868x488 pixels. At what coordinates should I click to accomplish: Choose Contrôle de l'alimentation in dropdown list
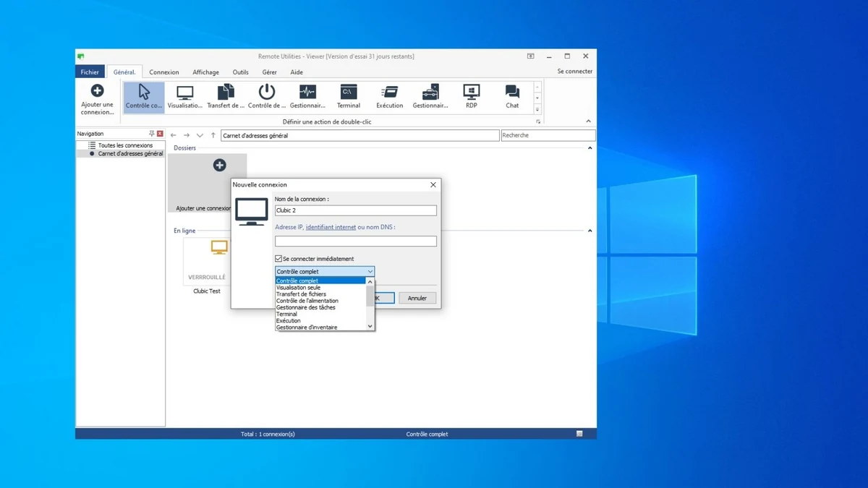tap(320, 301)
